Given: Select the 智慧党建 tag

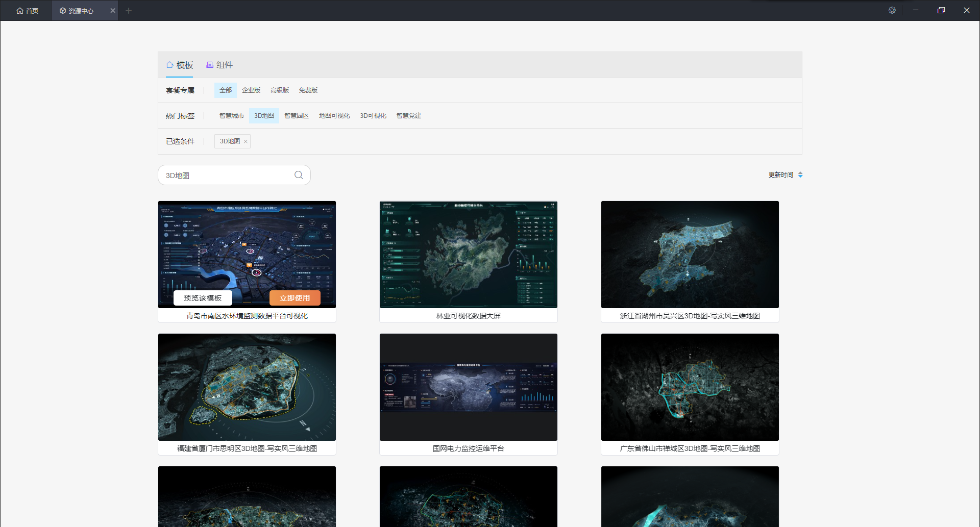Looking at the screenshot, I should (409, 116).
